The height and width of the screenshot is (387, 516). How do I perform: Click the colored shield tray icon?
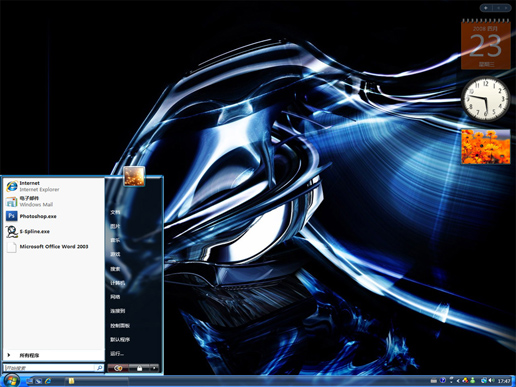tap(465, 380)
